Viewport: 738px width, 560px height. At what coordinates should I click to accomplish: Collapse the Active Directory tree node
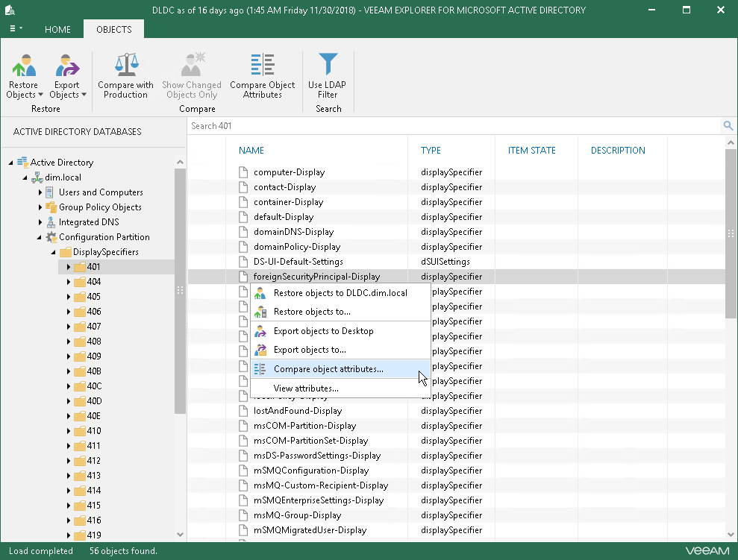(x=10, y=163)
